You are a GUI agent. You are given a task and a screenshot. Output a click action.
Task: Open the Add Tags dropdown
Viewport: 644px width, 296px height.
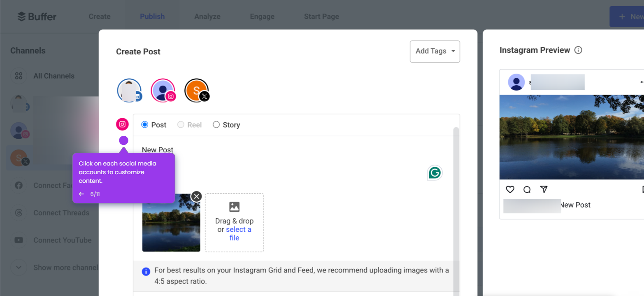pos(435,51)
